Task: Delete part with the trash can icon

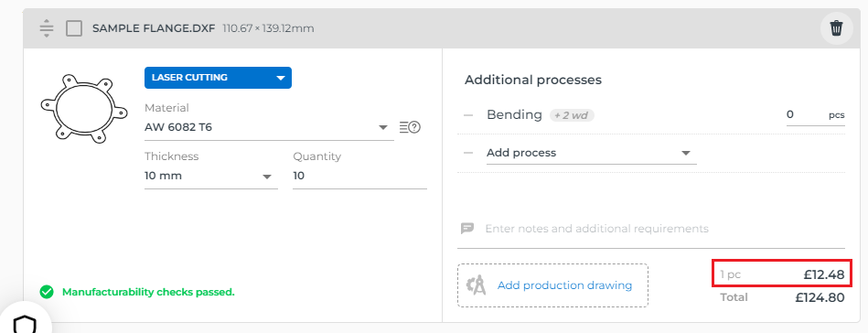Action: tap(836, 27)
